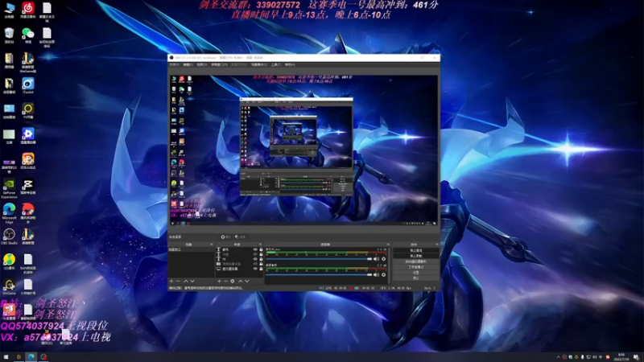
Task: Open the Scene Collection menu in OBS
Action: click(x=258, y=64)
